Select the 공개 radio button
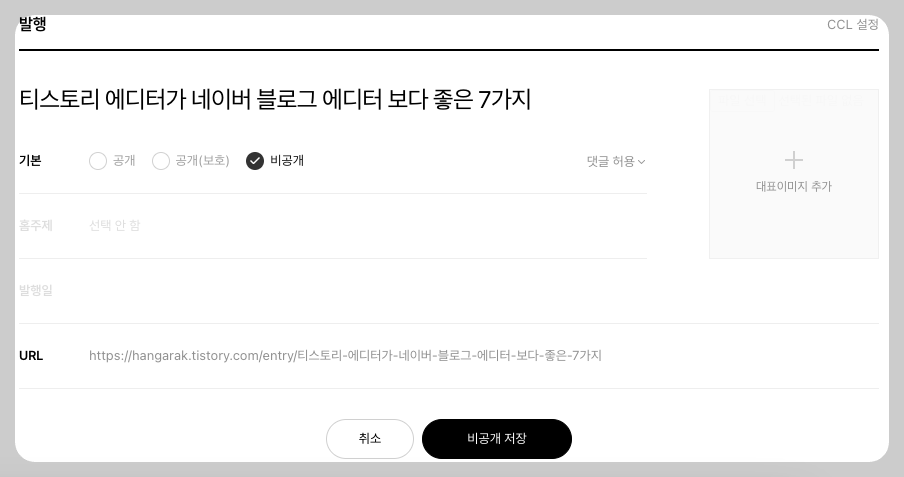 point(98,161)
